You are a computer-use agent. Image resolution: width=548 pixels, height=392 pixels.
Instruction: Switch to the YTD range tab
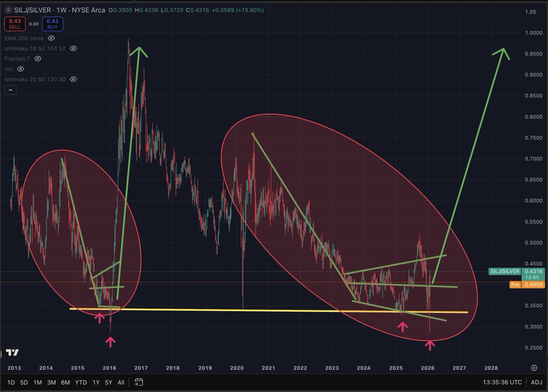(x=81, y=382)
